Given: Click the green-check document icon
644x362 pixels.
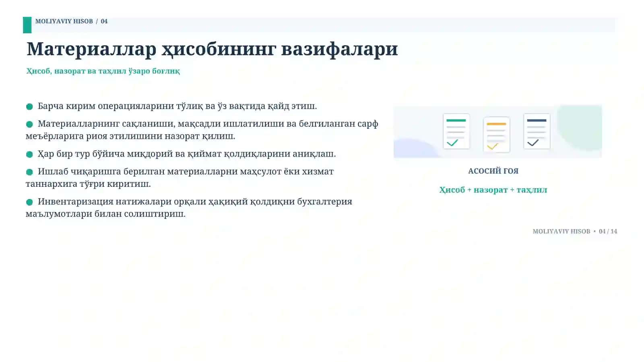Looking at the screenshot, I should coord(456,131).
